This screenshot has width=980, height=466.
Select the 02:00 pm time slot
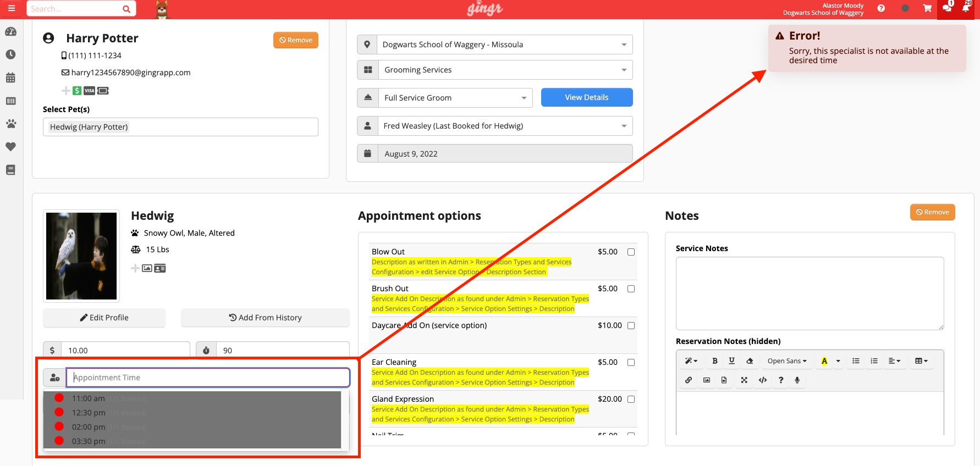click(192, 427)
